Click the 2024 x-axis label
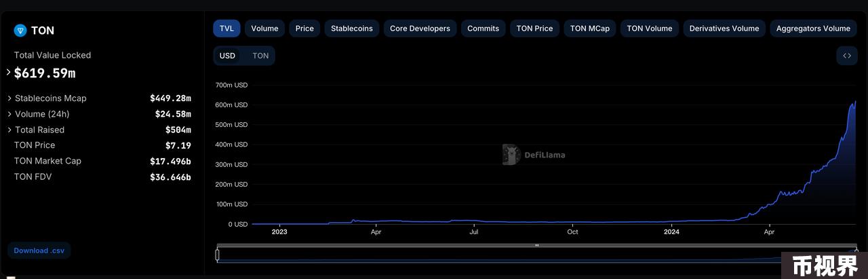This screenshot has height=279, width=868. [x=671, y=232]
